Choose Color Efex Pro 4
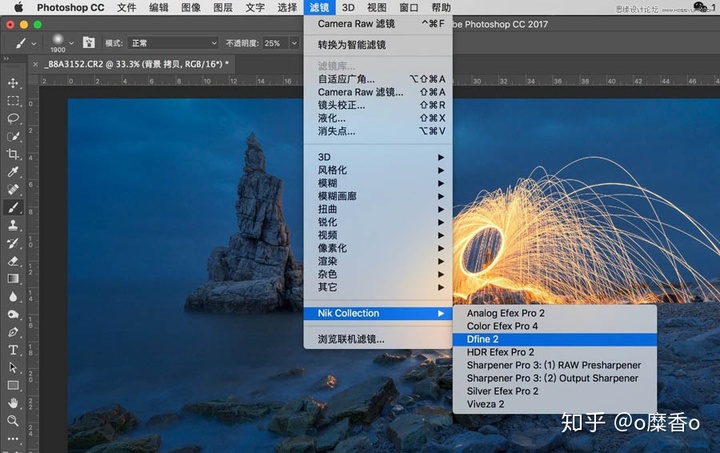The height and width of the screenshot is (453, 720). click(x=554, y=326)
